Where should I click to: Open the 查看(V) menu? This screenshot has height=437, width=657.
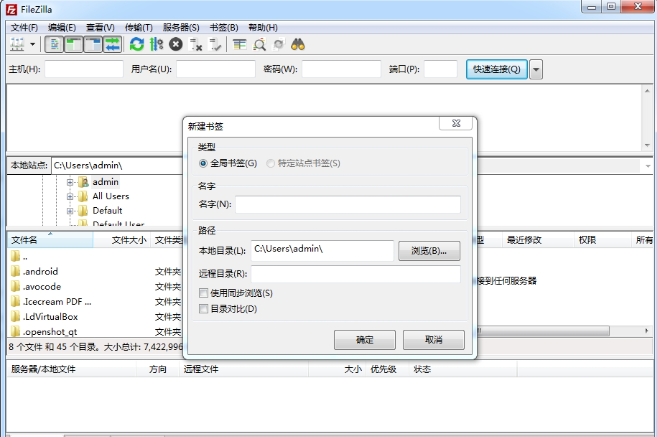point(100,28)
